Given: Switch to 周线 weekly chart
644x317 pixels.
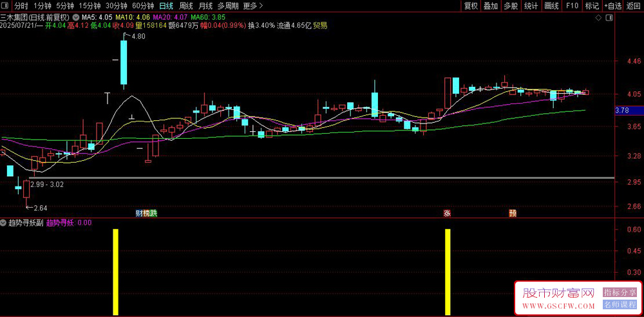Looking at the screenshot, I should (x=185, y=6).
